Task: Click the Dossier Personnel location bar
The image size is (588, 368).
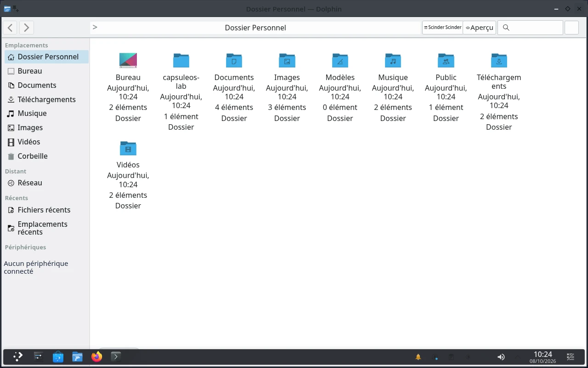Action: click(255, 28)
